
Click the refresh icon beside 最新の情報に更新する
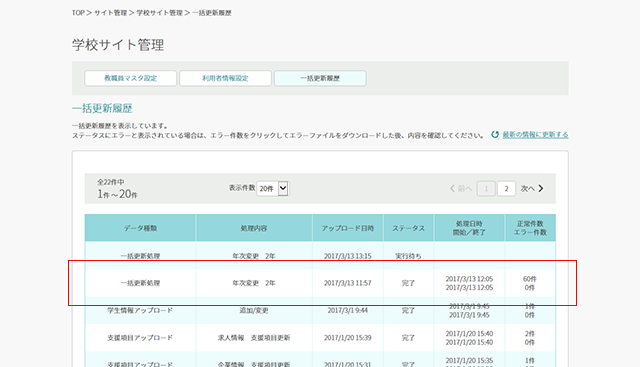[x=495, y=134]
